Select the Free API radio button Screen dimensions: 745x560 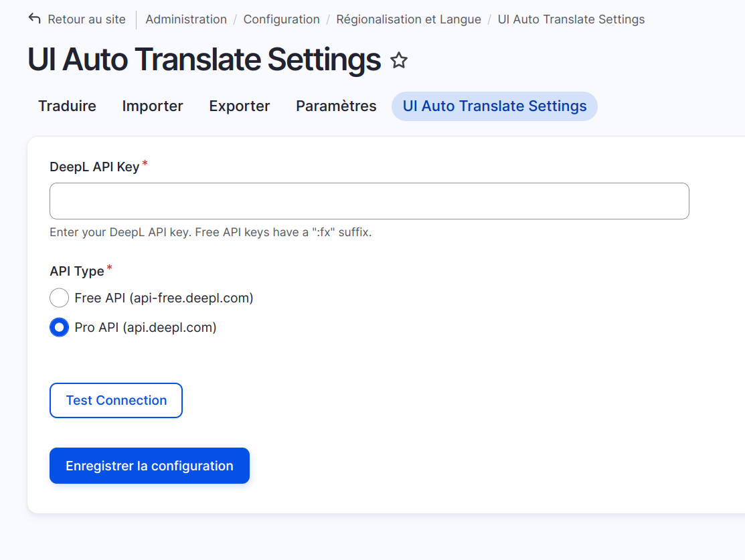click(59, 298)
